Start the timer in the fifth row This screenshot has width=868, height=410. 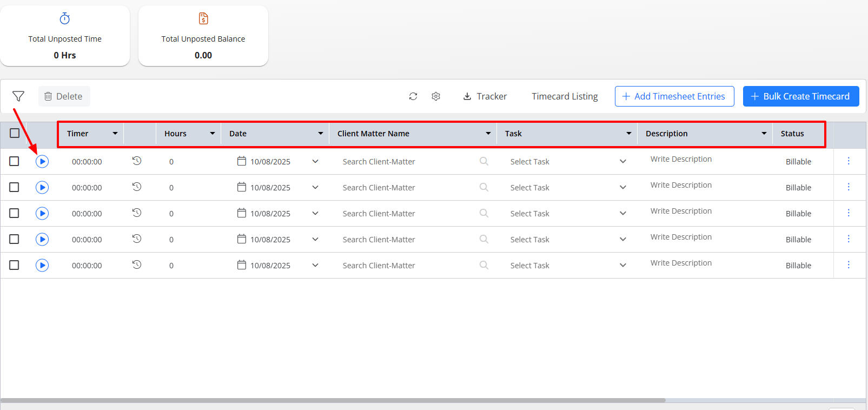(x=42, y=265)
